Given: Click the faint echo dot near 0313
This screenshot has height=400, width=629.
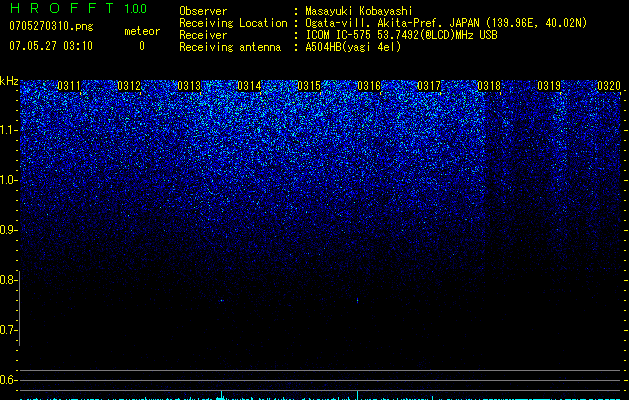Looking at the screenshot, I should (x=221, y=300).
